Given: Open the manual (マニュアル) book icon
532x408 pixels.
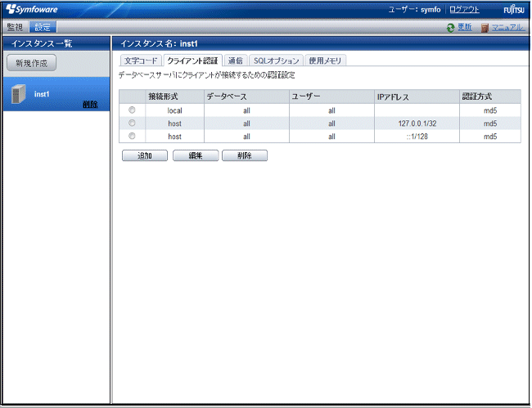Looking at the screenshot, I should click(485, 28).
